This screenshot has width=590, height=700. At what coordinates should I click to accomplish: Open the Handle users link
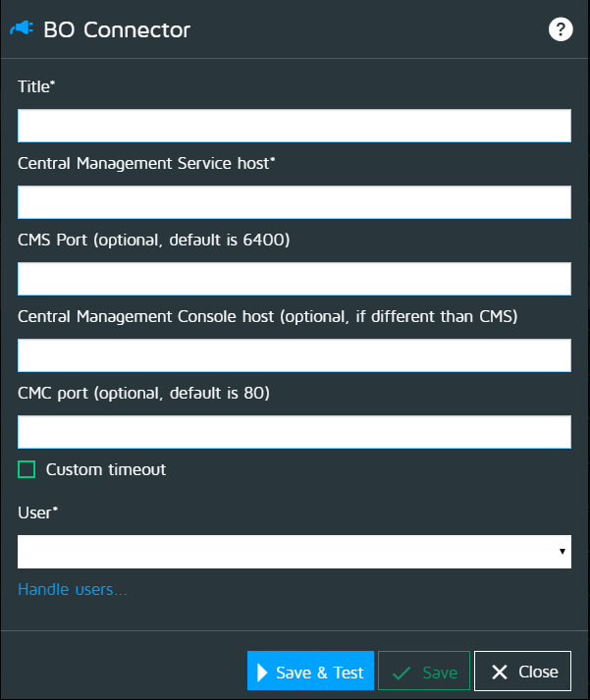(x=73, y=589)
